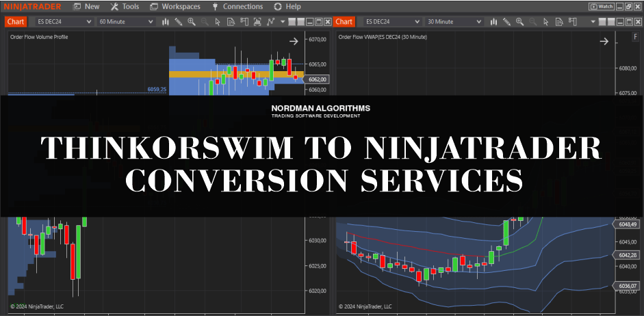Image resolution: width=644 pixels, height=316 pixels.
Task: Click the Order Flow Volume Profile label
Action: (x=39, y=37)
